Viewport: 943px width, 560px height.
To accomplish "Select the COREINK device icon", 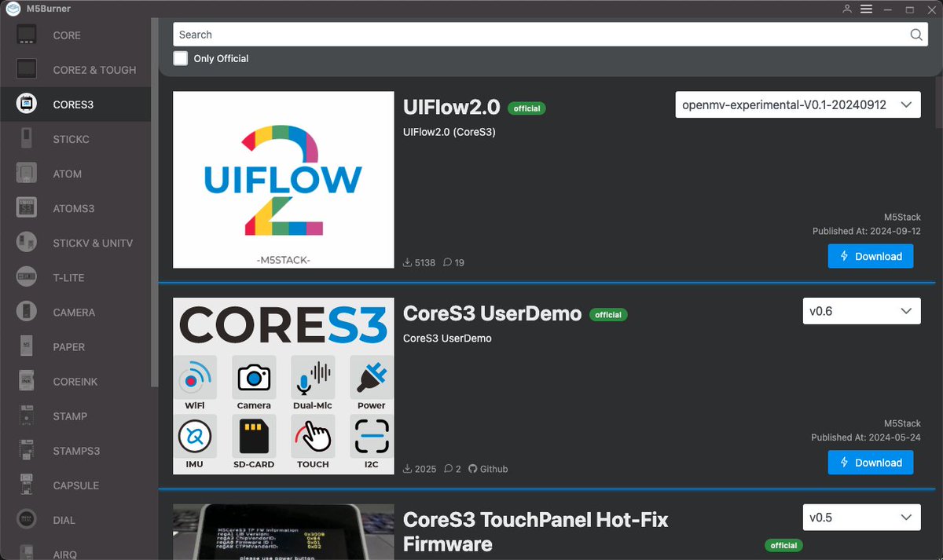I will [x=27, y=381].
